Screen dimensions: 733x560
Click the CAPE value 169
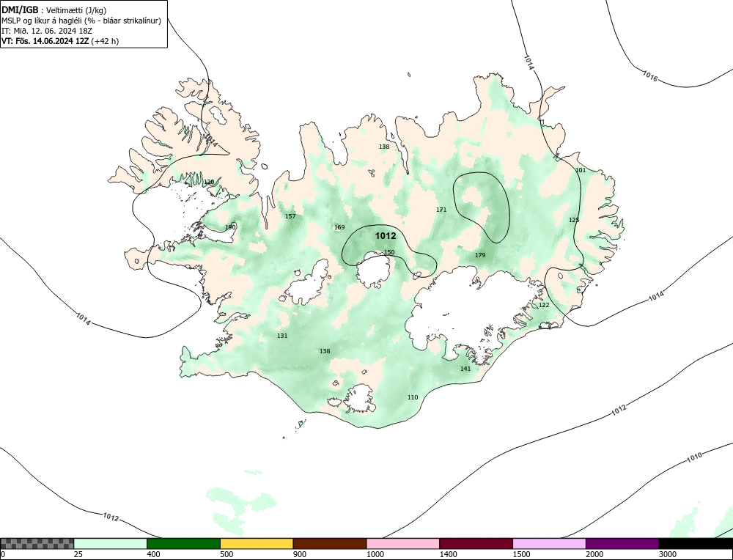click(339, 227)
